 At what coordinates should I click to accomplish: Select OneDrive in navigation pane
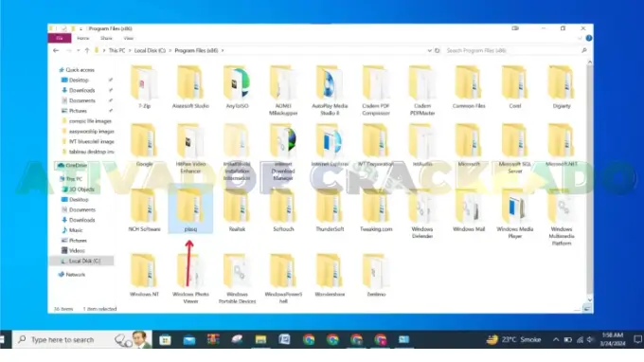77,165
